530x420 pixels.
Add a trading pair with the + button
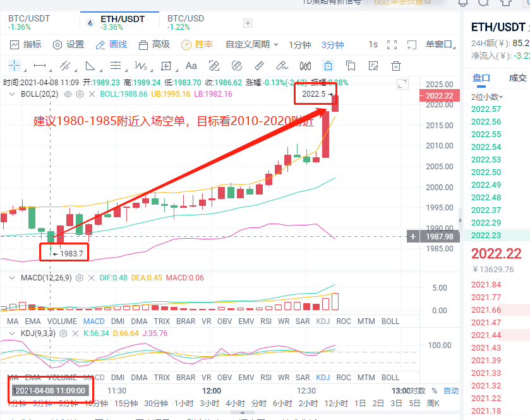tap(247, 23)
